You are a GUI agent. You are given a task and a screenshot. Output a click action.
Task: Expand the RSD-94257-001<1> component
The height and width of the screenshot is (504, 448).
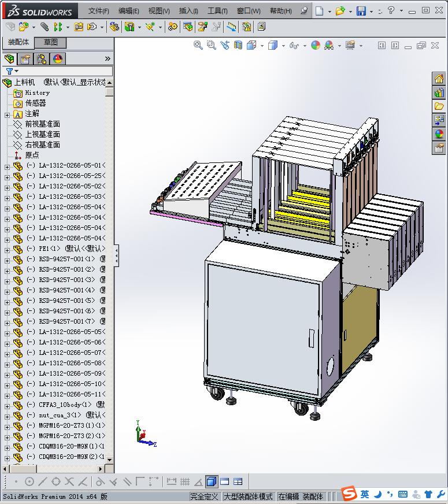pyautogui.click(x=7, y=260)
